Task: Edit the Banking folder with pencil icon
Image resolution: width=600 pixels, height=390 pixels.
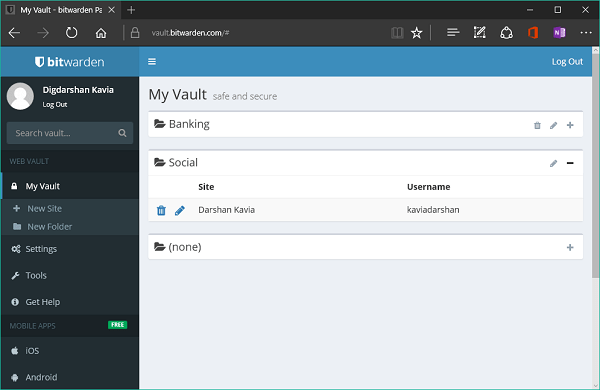Action: (553, 125)
